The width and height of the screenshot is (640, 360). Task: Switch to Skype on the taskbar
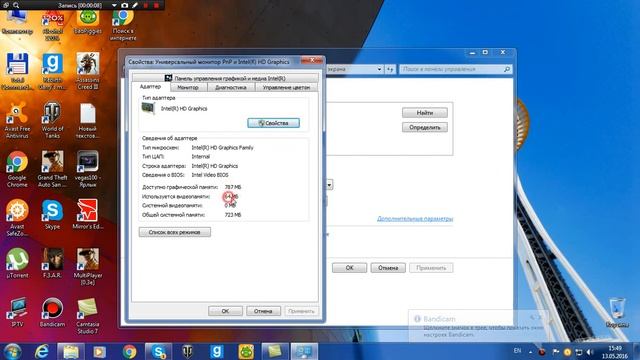coord(158,351)
